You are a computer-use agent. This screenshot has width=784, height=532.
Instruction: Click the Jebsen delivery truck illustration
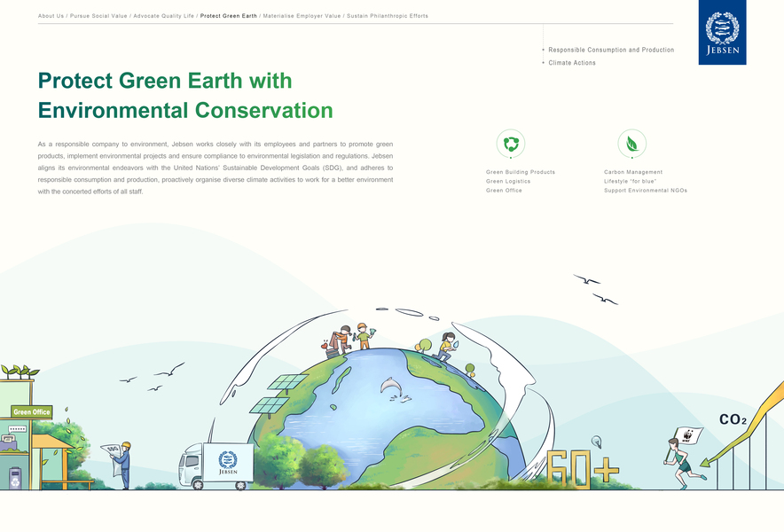(x=216, y=465)
